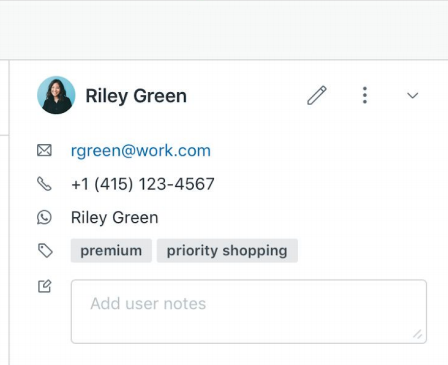Click the WhatsApp icon
Image resolution: width=448 pixels, height=365 pixels.
[x=44, y=217]
